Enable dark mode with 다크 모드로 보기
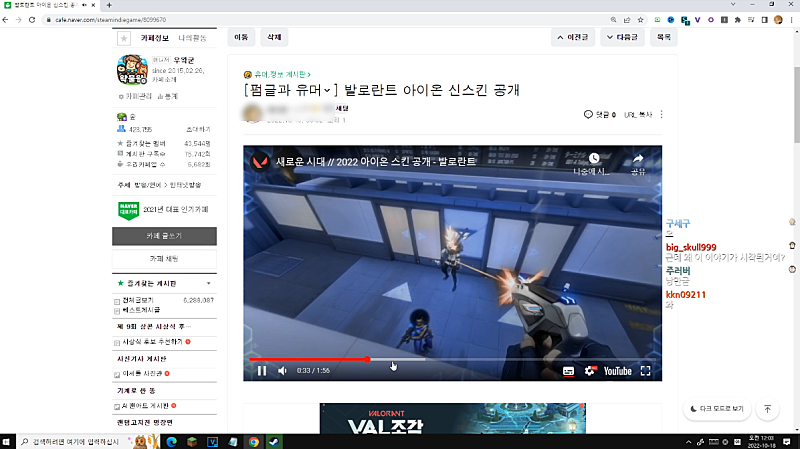The height and width of the screenshot is (449, 800). [717, 409]
